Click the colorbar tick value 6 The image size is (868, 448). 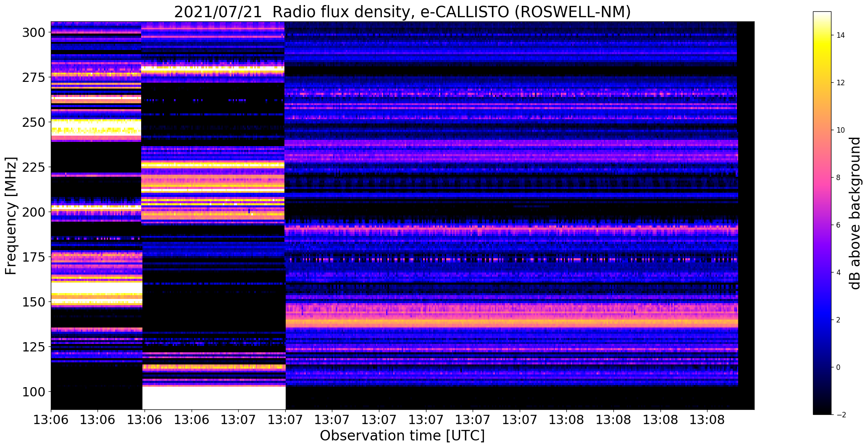pyautogui.click(x=839, y=225)
